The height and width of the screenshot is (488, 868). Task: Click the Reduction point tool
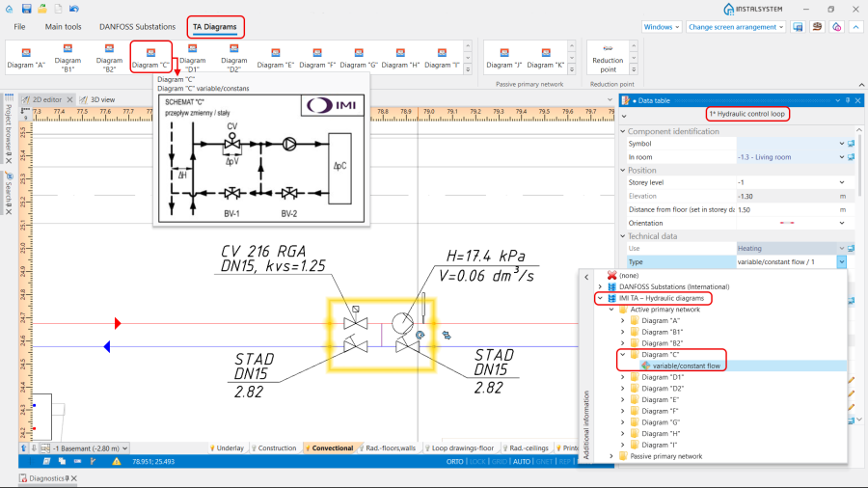[606, 56]
